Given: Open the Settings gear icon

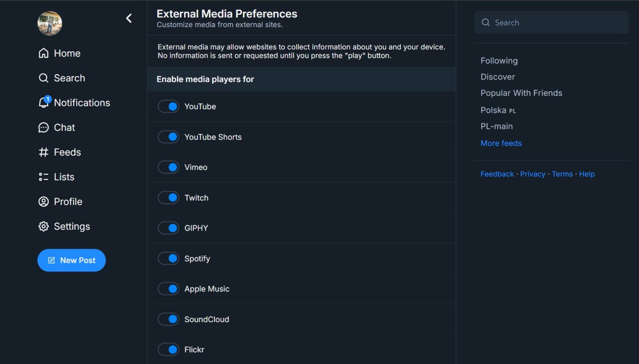Looking at the screenshot, I should click(x=44, y=226).
